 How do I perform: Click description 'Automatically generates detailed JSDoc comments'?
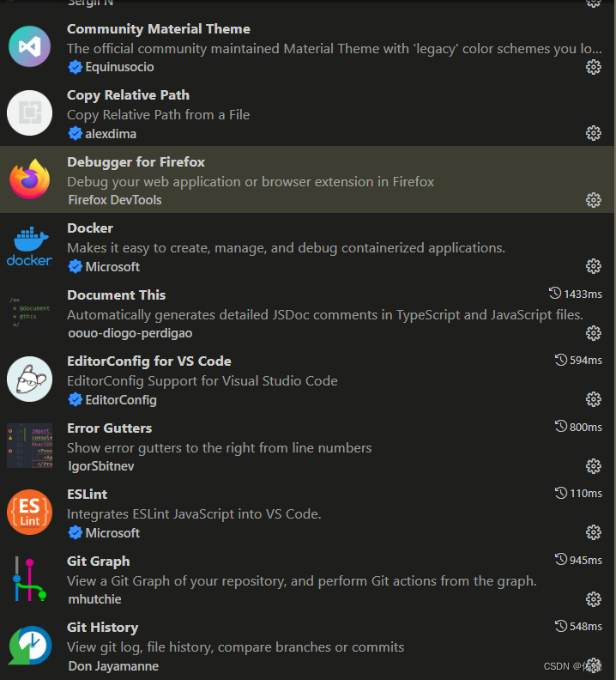click(325, 315)
